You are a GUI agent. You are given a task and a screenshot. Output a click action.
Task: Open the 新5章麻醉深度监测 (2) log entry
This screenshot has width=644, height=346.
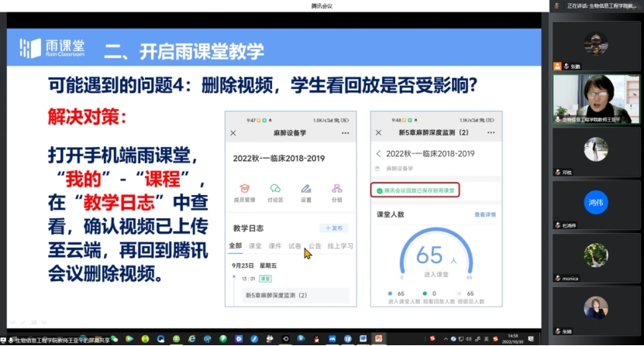click(296, 295)
